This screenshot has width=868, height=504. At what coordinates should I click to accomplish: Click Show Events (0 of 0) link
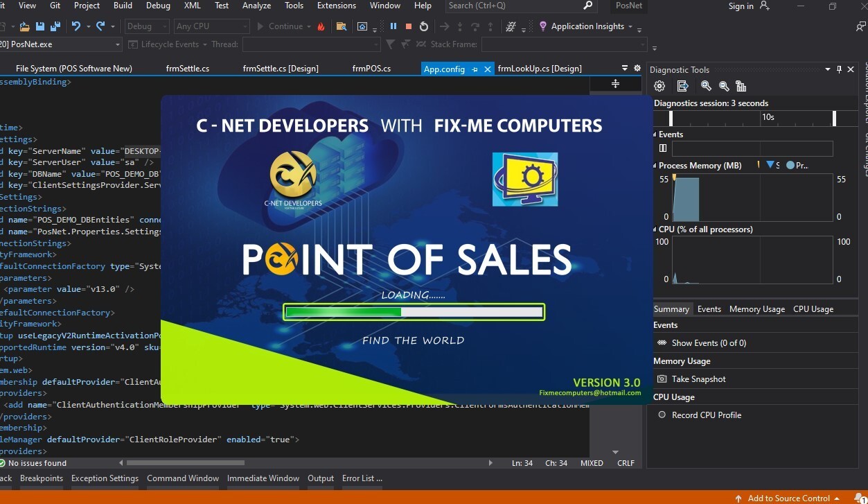(x=709, y=343)
